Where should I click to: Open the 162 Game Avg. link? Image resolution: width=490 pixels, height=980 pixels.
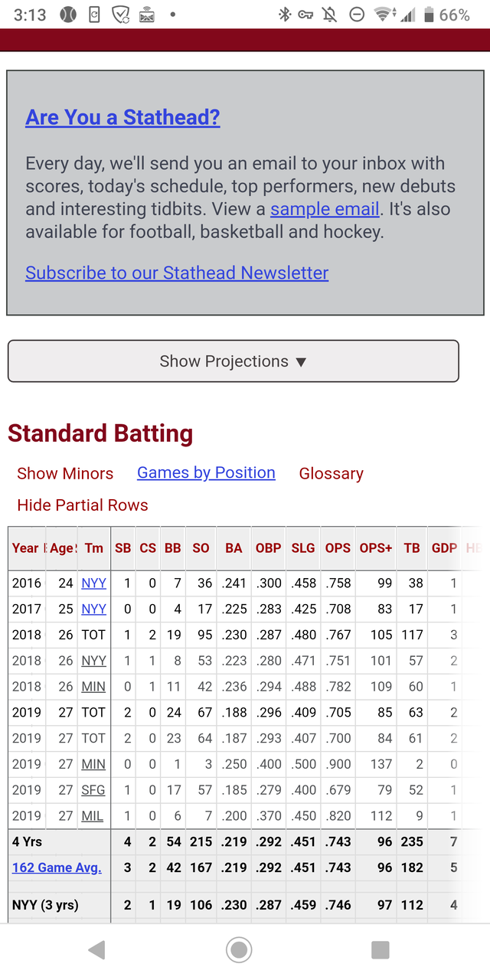57,867
